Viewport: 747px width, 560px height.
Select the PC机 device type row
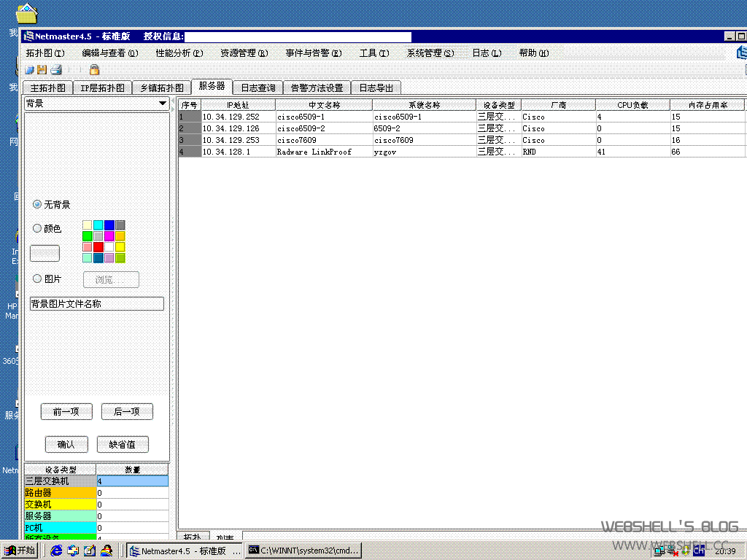pos(96,528)
